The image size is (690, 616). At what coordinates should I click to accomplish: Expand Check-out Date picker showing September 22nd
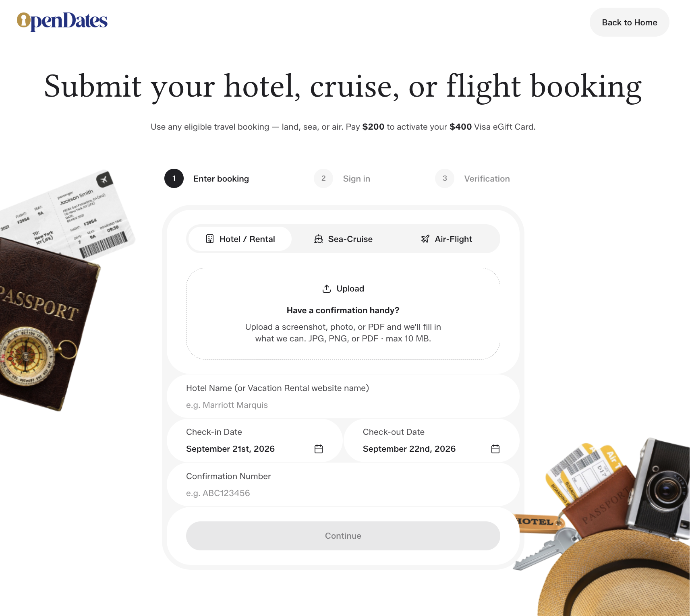(431, 440)
